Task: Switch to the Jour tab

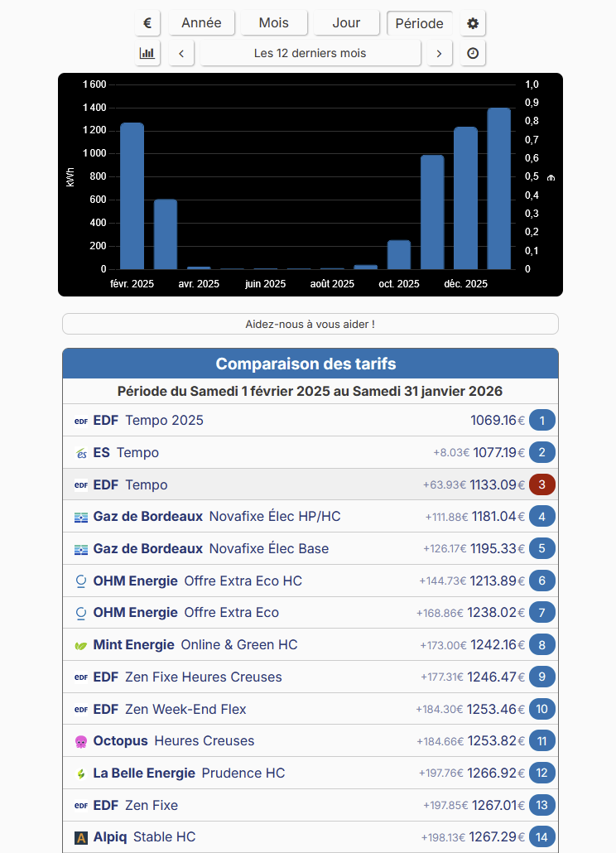Action: point(346,23)
